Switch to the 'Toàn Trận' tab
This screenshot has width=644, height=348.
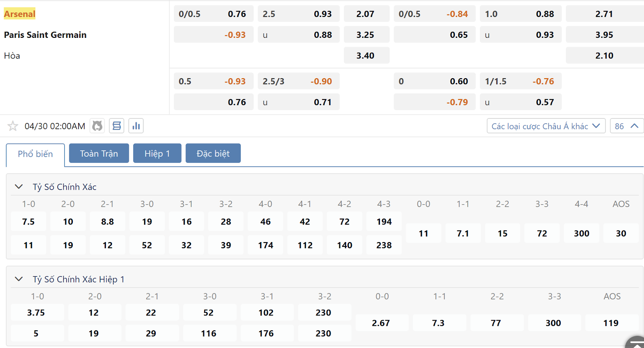click(99, 153)
